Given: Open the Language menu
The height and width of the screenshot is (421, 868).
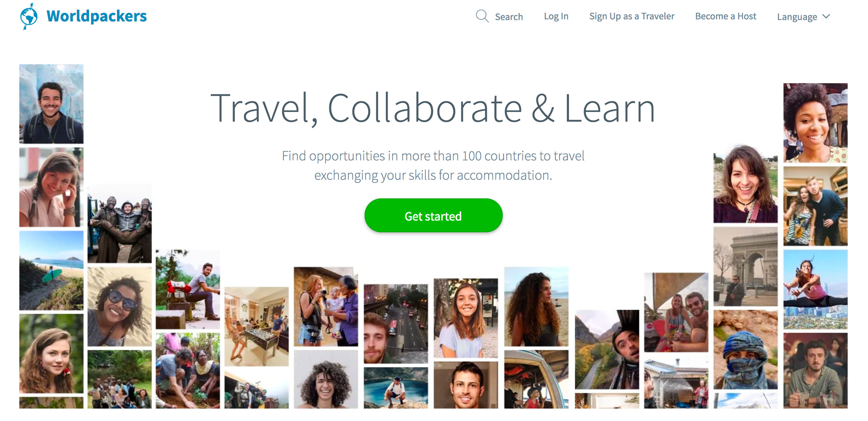Looking at the screenshot, I should pos(803,17).
